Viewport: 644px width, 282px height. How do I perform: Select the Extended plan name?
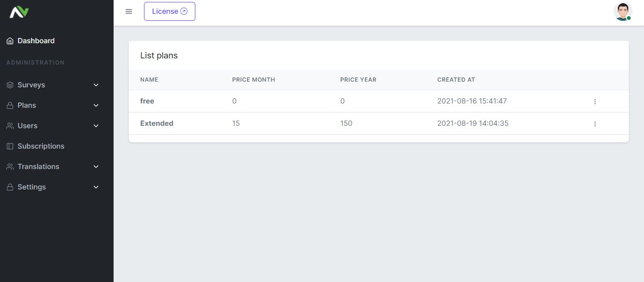pyautogui.click(x=157, y=123)
